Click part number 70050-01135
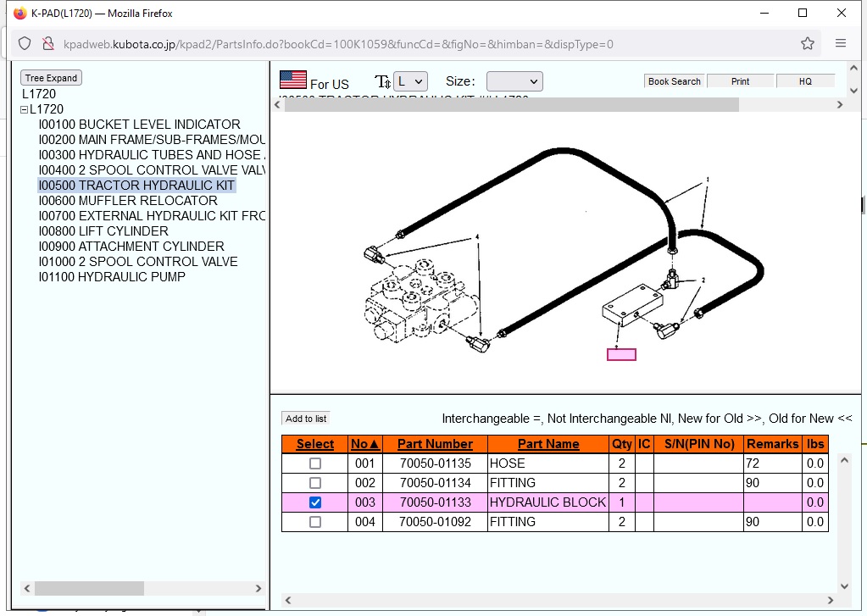This screenshot has width=867, height=616. 435,463
